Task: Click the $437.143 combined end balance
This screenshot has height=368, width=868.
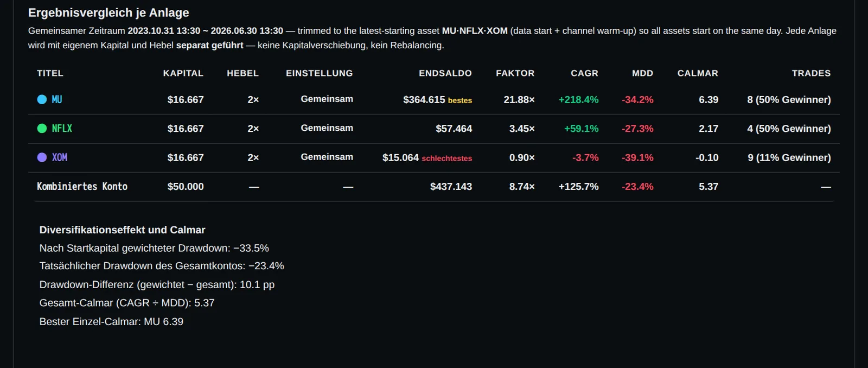Action: point(451,187)
